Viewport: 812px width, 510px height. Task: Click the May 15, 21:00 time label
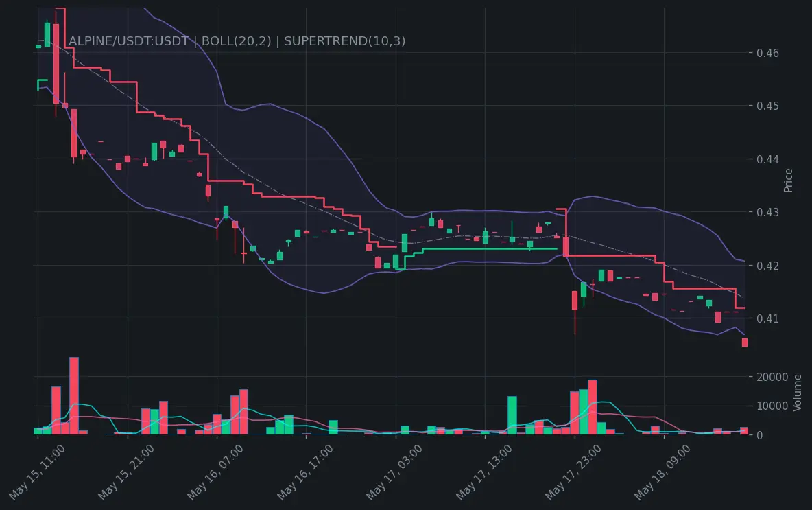pyautogui.click(x=126, y=472)
